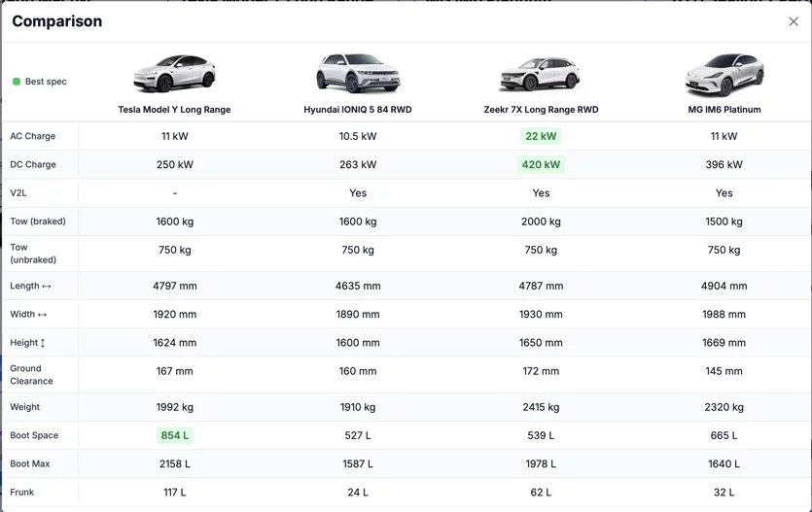Click the Zeekr 7X car image
The width and height of the screenshot is (812, 512).
[x=541, y=74]
